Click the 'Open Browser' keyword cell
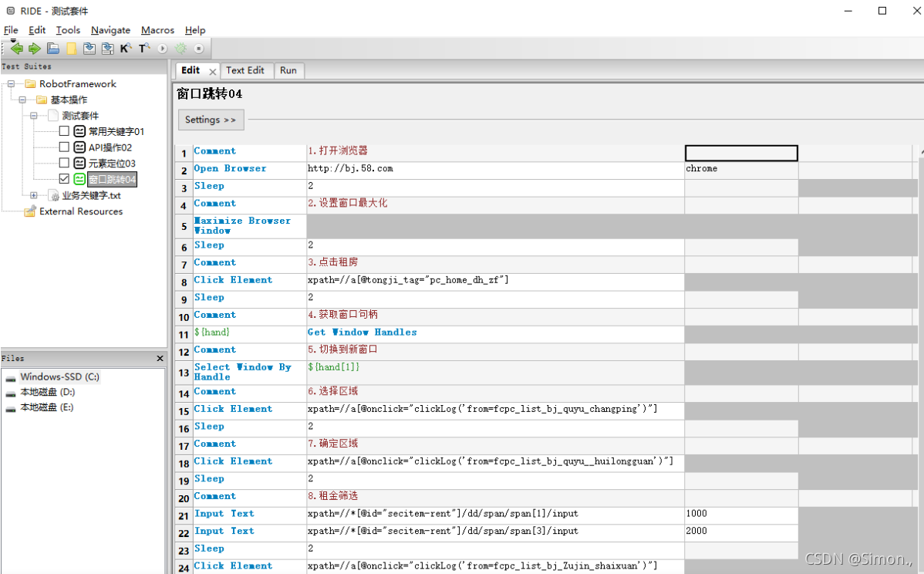This screenshot has height=574, width=924. pos(250,171)
